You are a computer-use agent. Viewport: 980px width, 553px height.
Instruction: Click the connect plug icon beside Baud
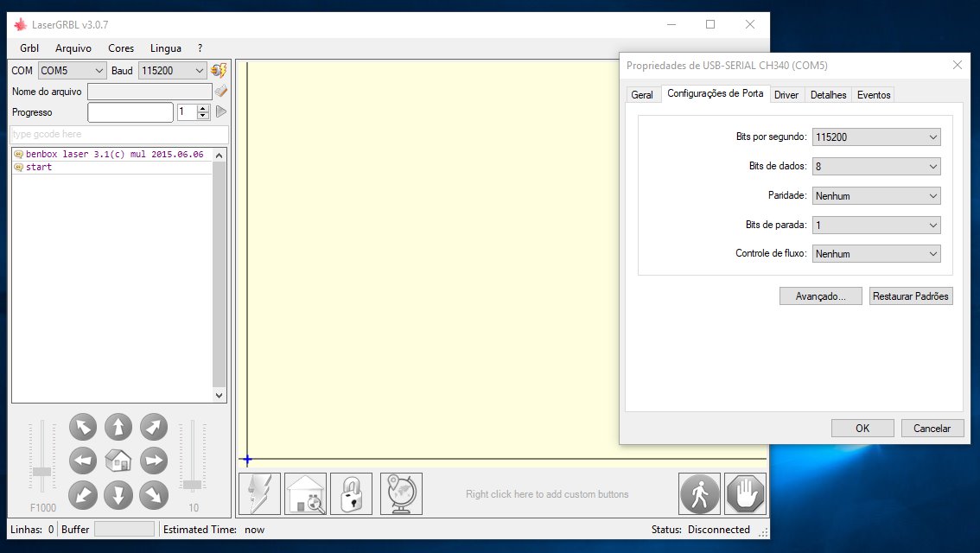tap(219, 71)
